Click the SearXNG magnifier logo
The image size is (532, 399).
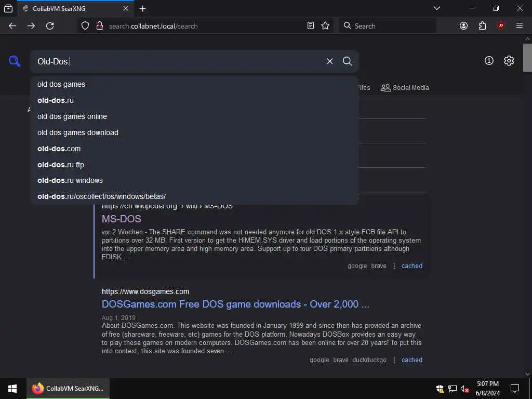(15, 61)
